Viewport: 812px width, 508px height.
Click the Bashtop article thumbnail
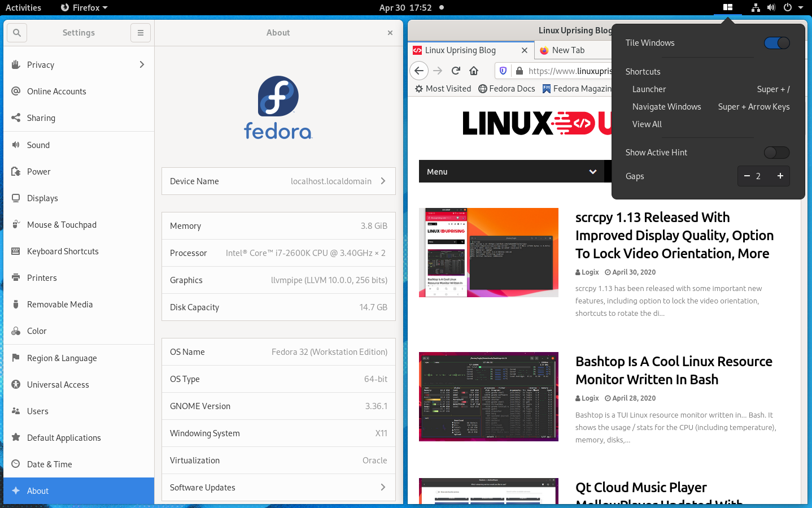point(488,396)
